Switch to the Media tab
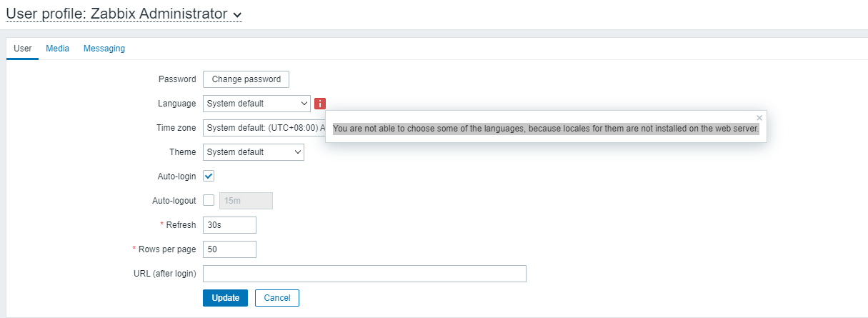The image size is (868, 318). coord(57,49)
